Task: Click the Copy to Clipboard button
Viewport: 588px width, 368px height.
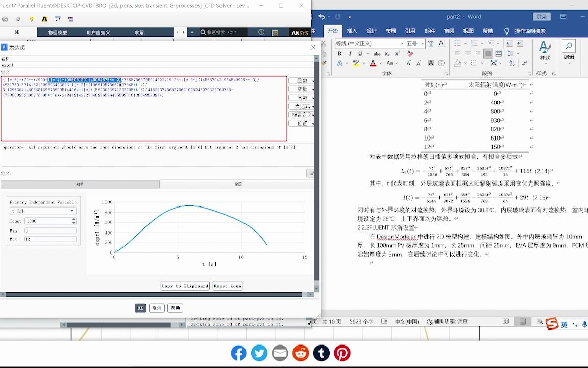Action: point(184,286)
